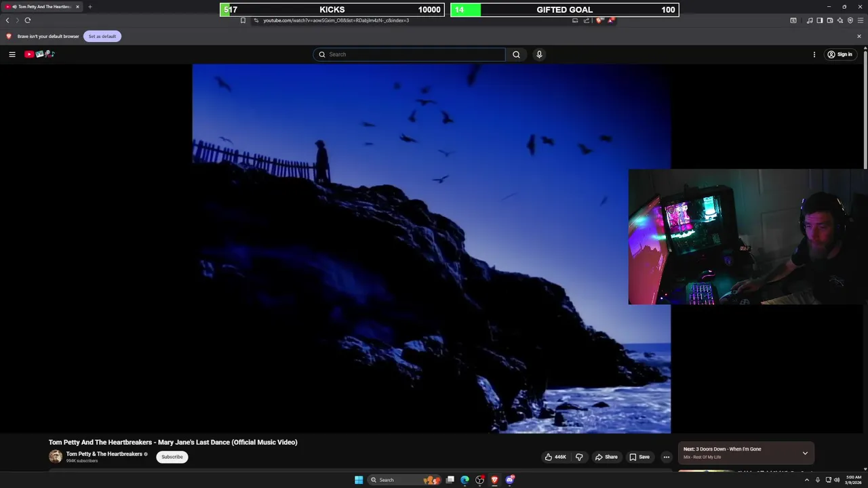
Task: Select the Tom Petty And The Heartbreakers tab
Action: [x=41, y=7]
